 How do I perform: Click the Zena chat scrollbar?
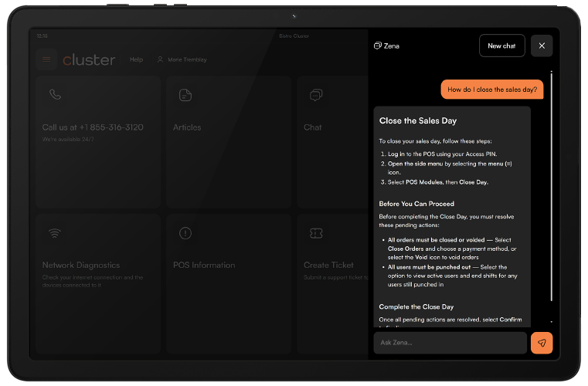551,186
